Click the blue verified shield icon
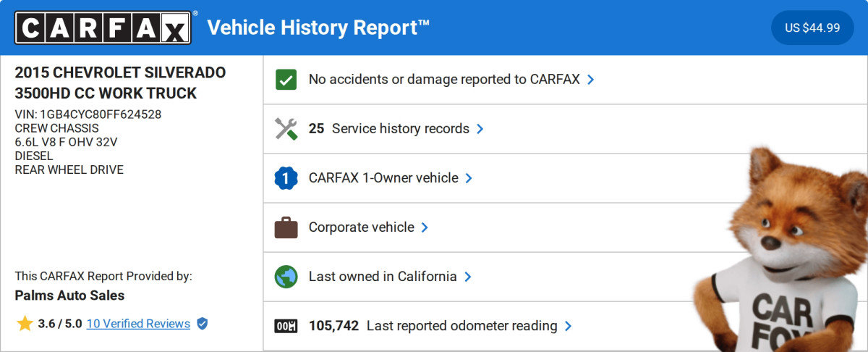Image resolution: width=868 pixels, height=352 pixels. coord(203,324)
